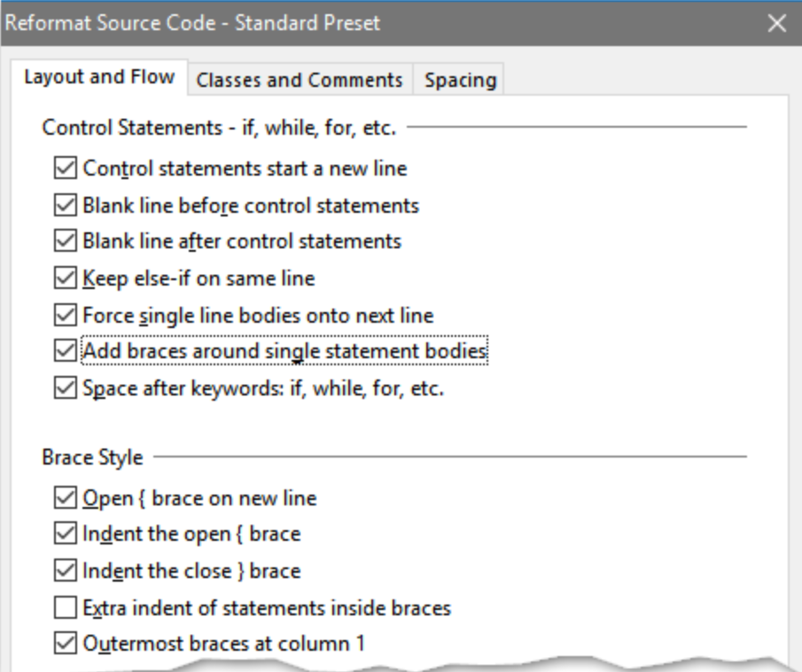Open the Spacing tab
The image size is (802, 672).
[x=460, y=80]
